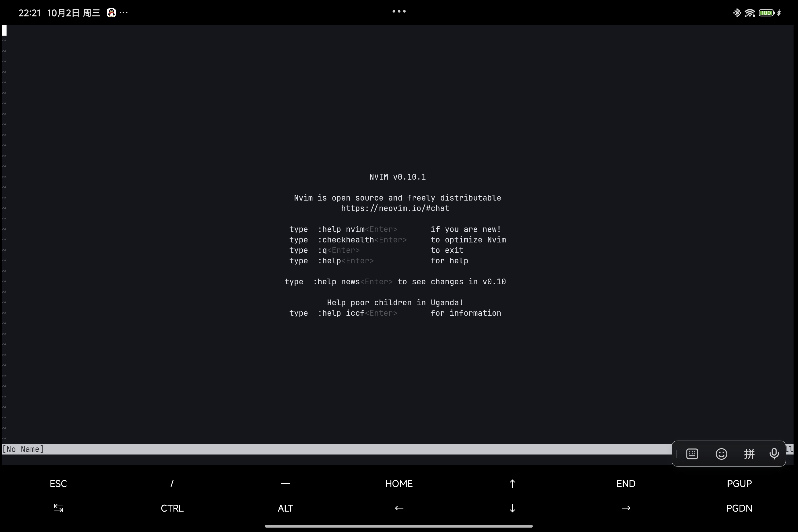Viewport: 798px width, 532px height.
Task: Tap the 拼 pinyin input method icon
Action: click(749, 454)
